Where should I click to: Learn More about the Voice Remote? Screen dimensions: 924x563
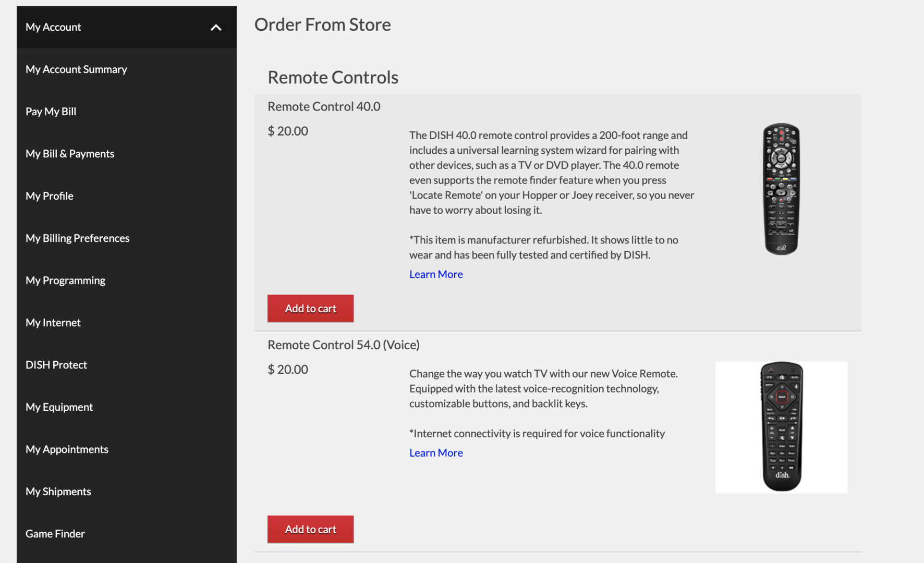[436, 453]
